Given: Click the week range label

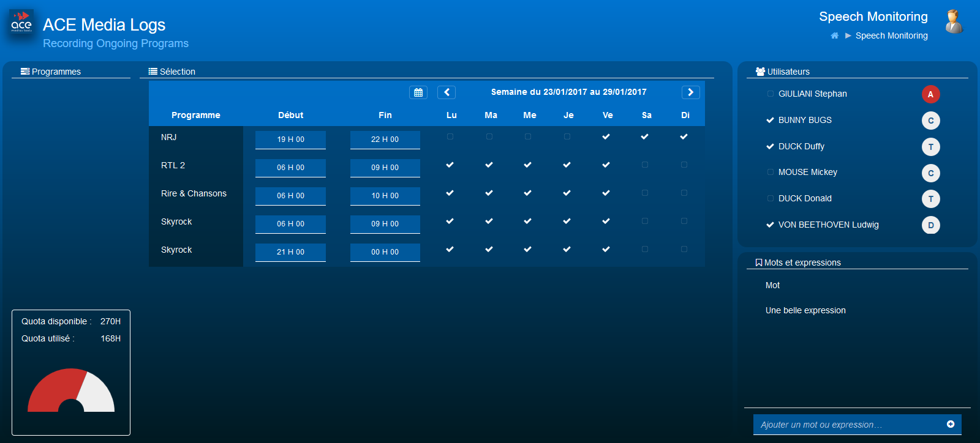Looking at the screenshot, I should pos(568,92).
